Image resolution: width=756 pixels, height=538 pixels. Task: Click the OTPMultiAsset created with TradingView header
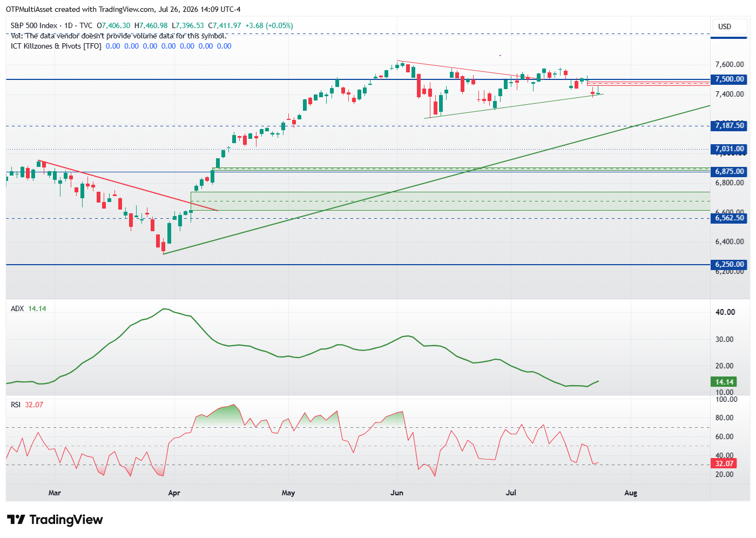[123, 9]
